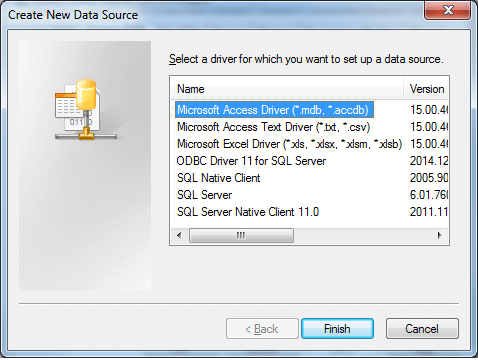
Task: Select the Microsoft Excel Driver entry
Action: (x=289, y=144)
